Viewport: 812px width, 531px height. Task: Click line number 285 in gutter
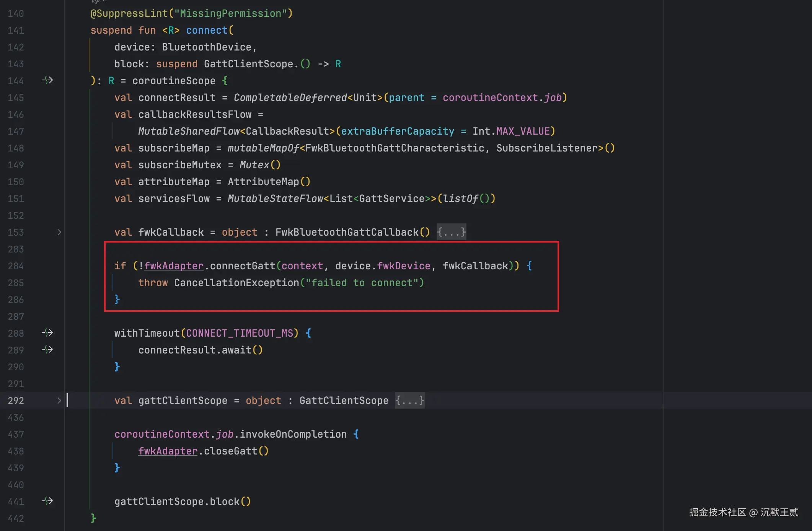(x=16, y=283)
